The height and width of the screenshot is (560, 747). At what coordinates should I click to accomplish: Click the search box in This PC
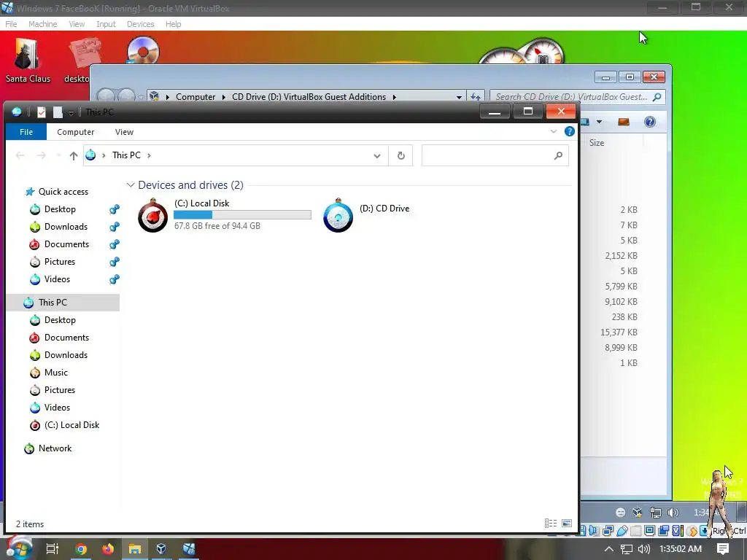click(x=495, y=156)
